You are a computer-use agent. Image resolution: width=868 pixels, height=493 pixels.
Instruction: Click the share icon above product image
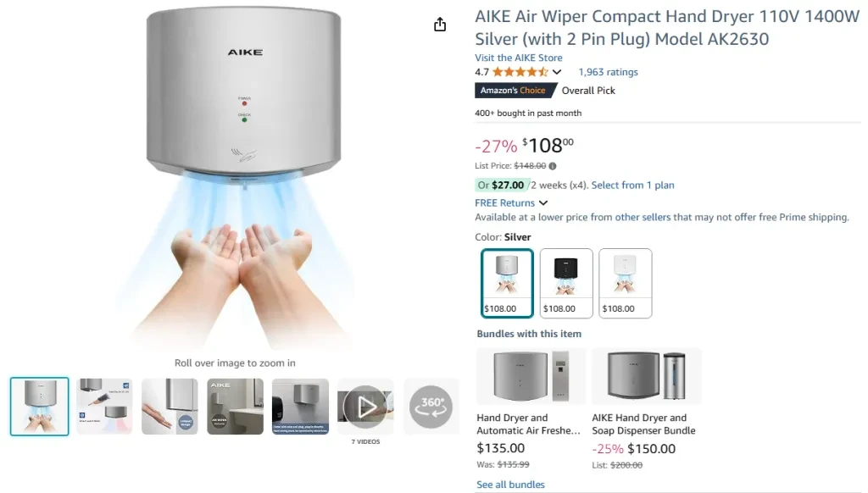pos(440,25)
